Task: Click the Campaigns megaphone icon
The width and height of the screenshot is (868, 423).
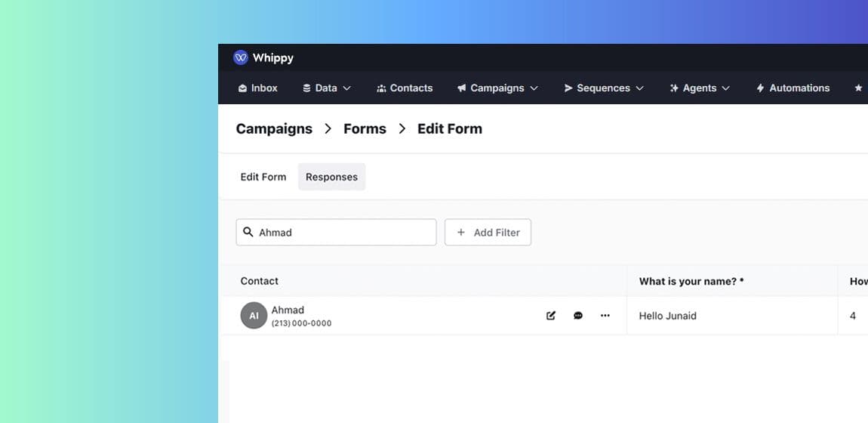Action: pyautogui.click(x=462, y=88)
